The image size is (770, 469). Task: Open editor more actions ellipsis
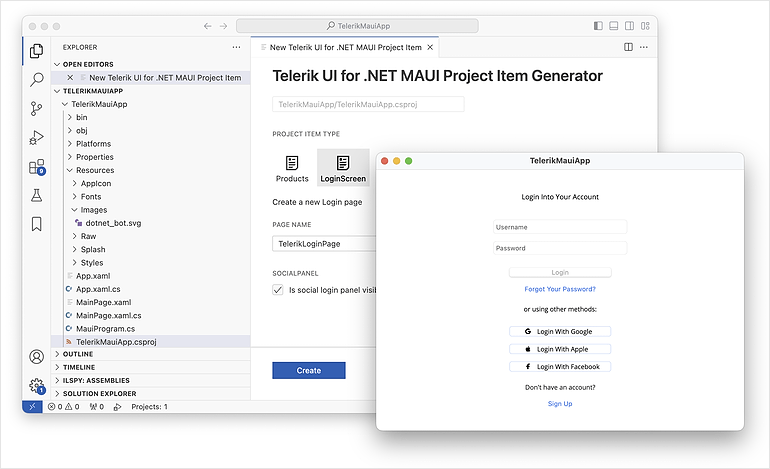click(644, 47)
